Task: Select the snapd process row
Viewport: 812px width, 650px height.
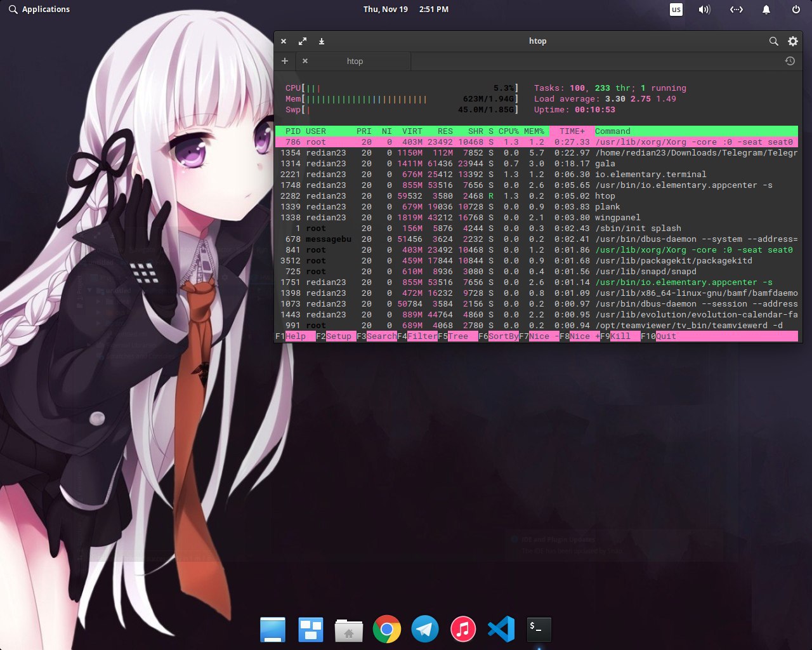Action: pos(537,272)
